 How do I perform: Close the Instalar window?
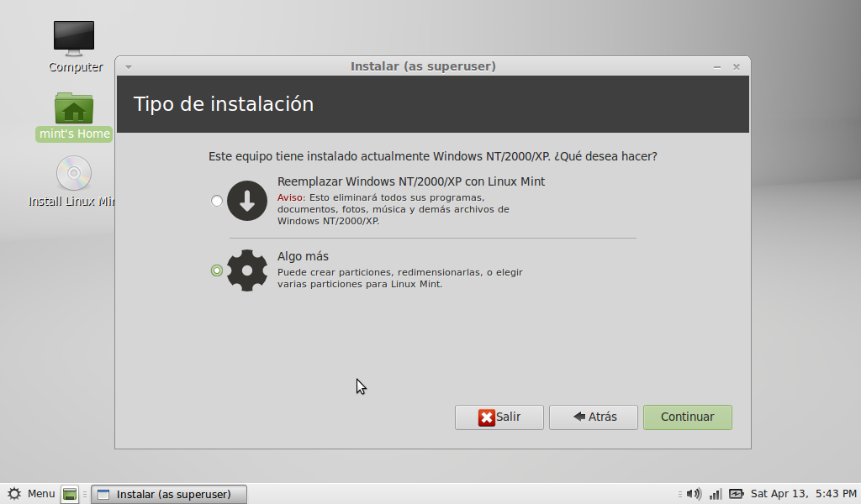coord(737,67)
